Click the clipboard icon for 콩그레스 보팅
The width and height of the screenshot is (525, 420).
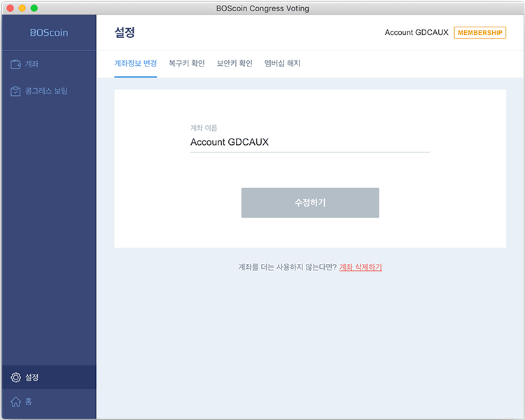click(x=15, y=91)
